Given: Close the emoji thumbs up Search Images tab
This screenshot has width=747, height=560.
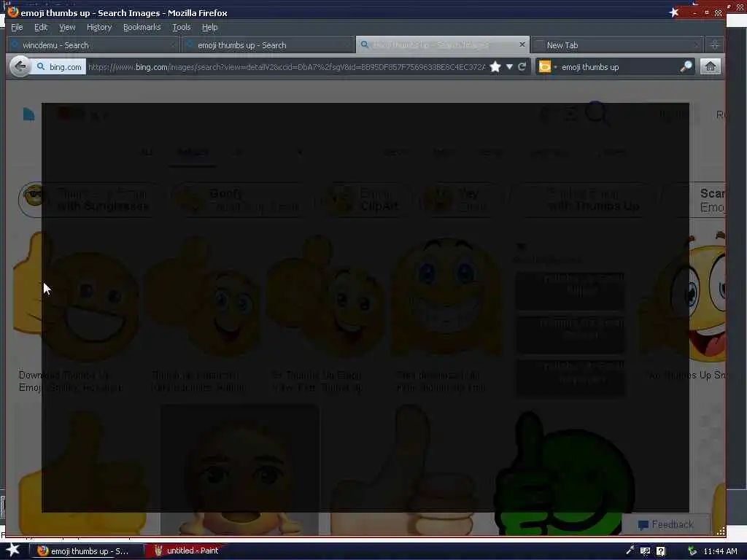Looking at the screenshot, I should click(522, 44).
